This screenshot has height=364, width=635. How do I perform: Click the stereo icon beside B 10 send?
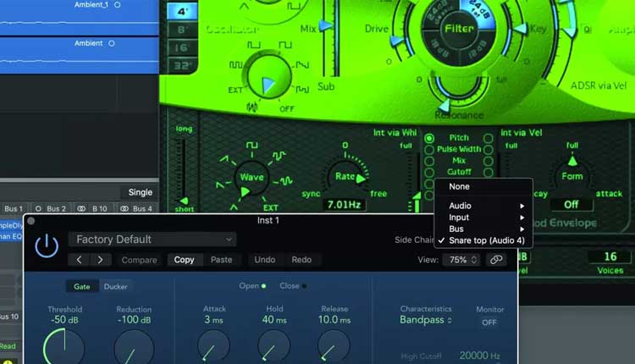coord(81,208)
